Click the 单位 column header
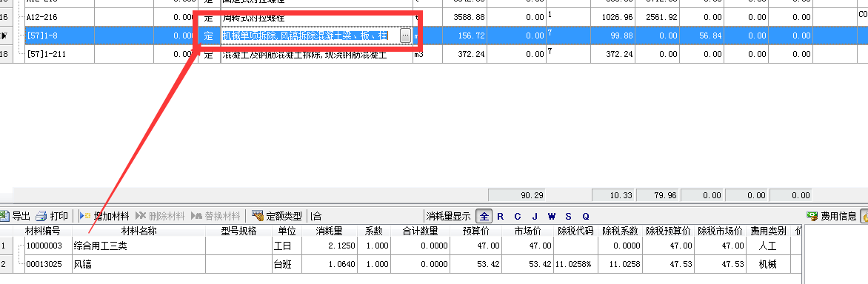This screenshot has width=868, height=284. coord(287,231)
